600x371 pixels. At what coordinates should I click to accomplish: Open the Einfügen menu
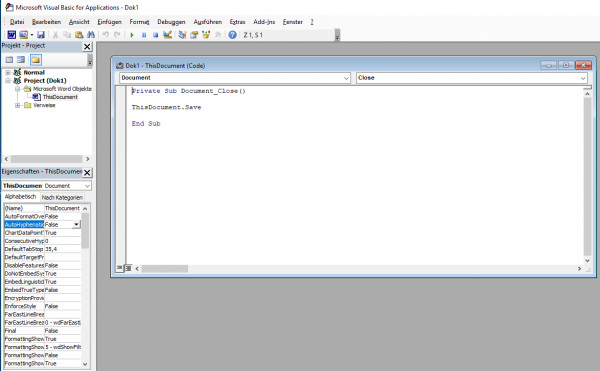pos(109,22)
